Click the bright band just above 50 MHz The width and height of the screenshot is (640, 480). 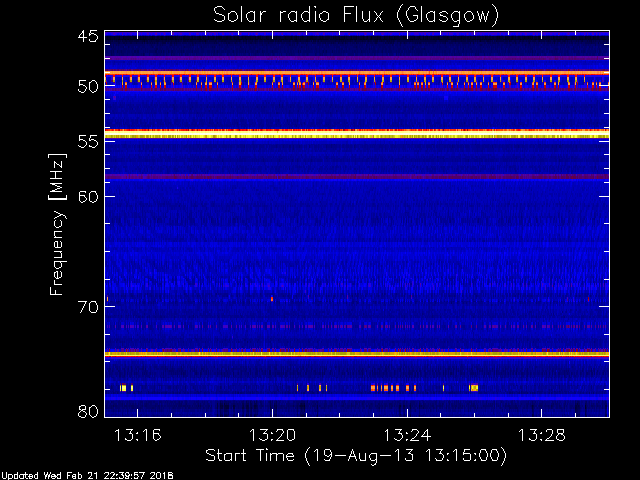click(355, 73)
